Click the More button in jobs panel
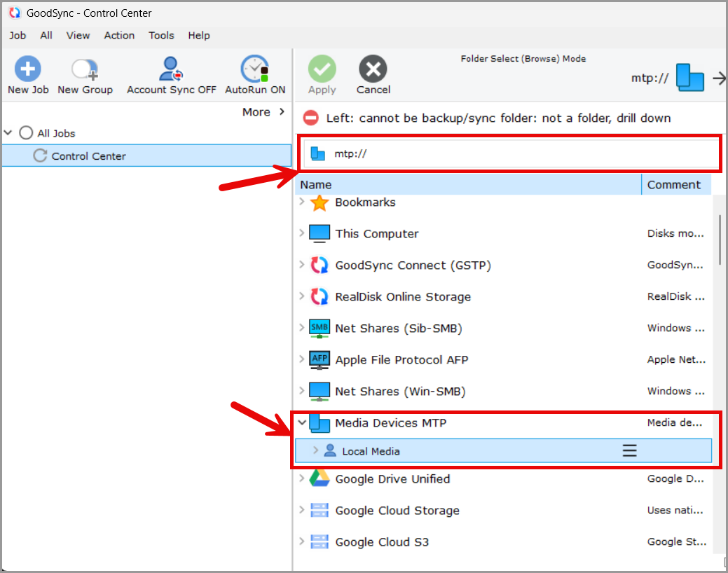The height and width of the screenshot is (573, 728). [x=263, y=112]
